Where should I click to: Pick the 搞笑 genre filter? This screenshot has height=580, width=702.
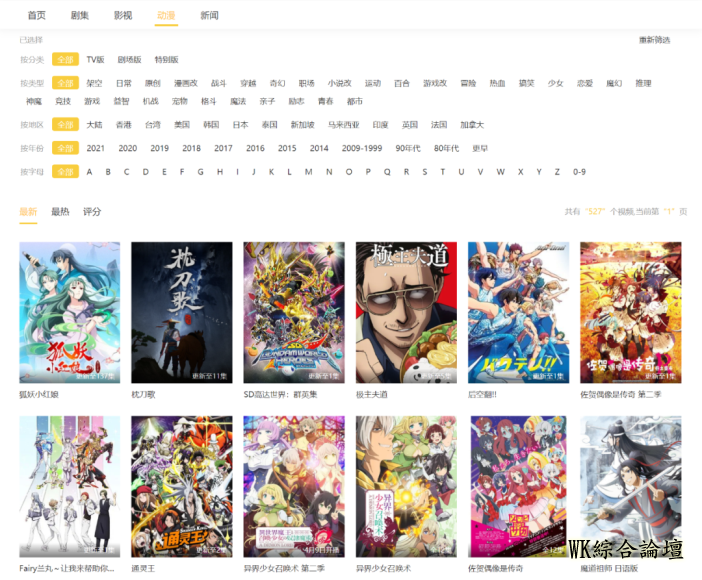coord(526,83)
